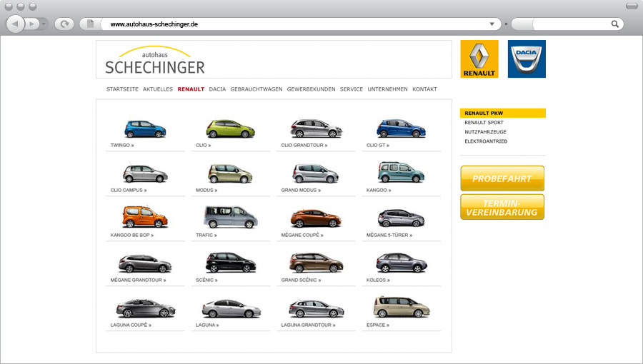The width and height of the screenshot is (643, 364).
Task: Click the Koleos SUV image
Action: tap(402, 263)
